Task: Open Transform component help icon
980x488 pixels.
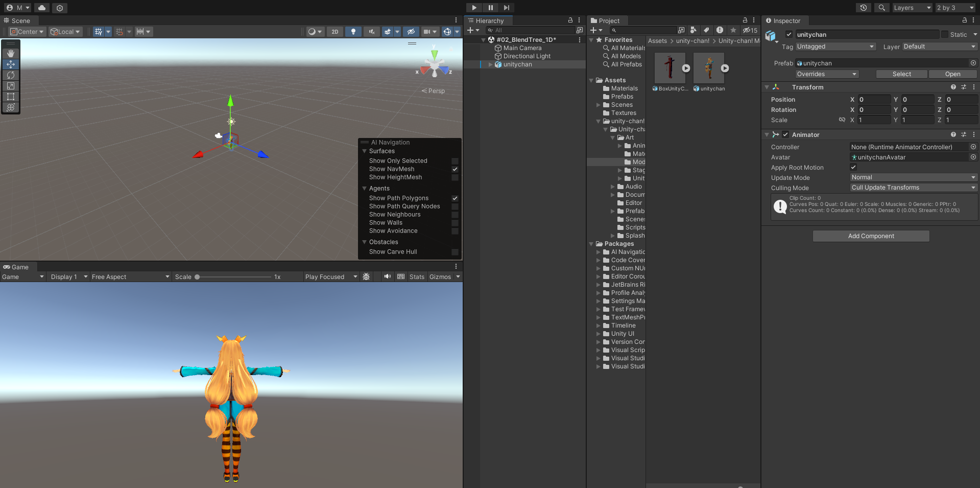Action: 953,87
